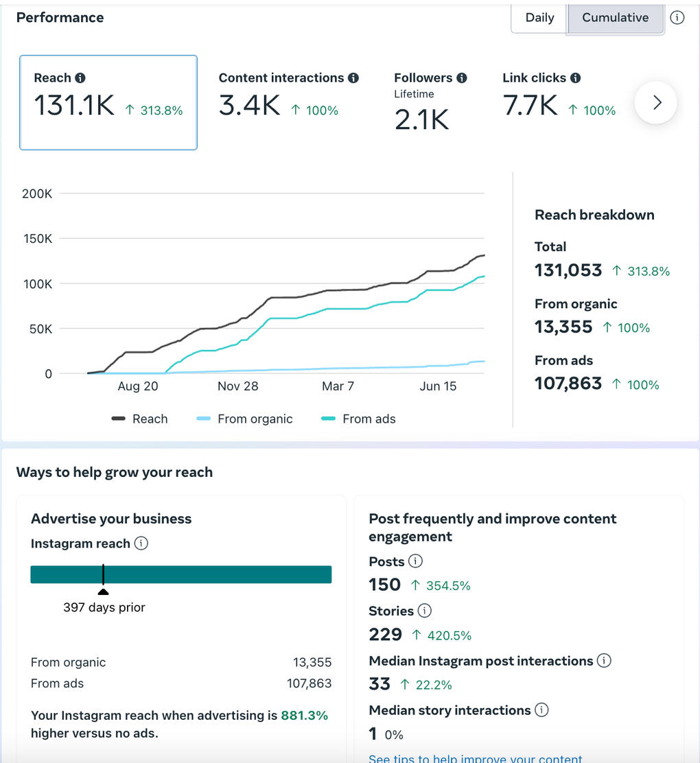Image resolution: width=700 pixels, height=763 pixels.
Task: Click the info icon beside Followers
Action: (x=462, y=78)
